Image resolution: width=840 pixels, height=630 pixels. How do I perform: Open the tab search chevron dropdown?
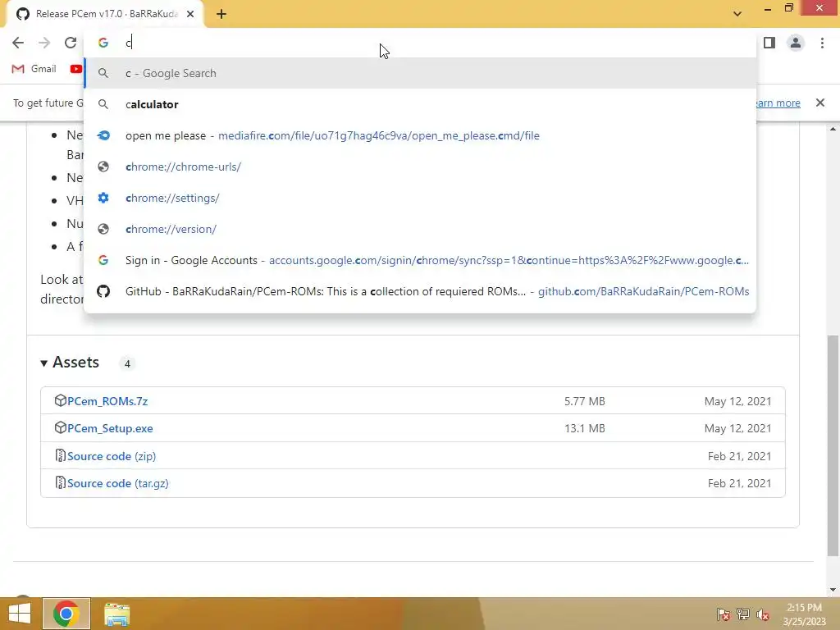737,14
